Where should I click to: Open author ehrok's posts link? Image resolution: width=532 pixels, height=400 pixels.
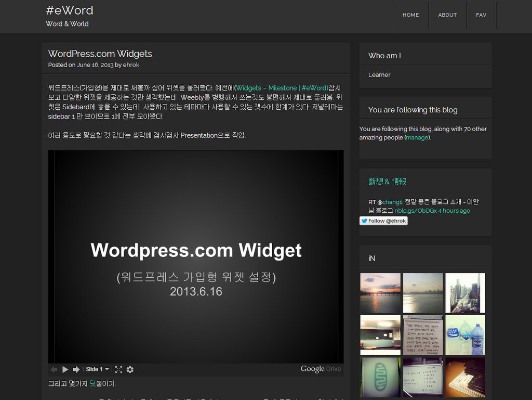click(131, 65)
